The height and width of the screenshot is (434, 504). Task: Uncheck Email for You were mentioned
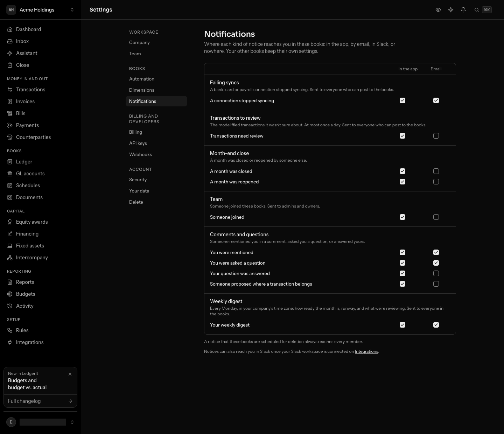point(436,252)
